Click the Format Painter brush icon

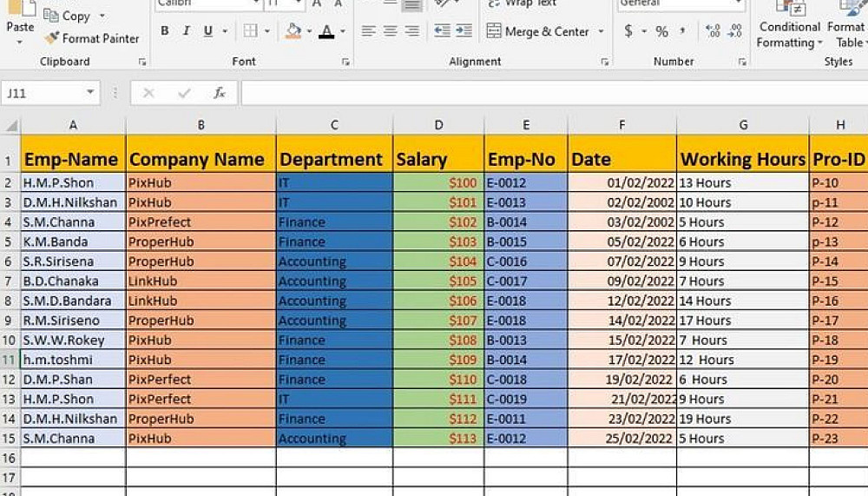(x=51, y=38)
